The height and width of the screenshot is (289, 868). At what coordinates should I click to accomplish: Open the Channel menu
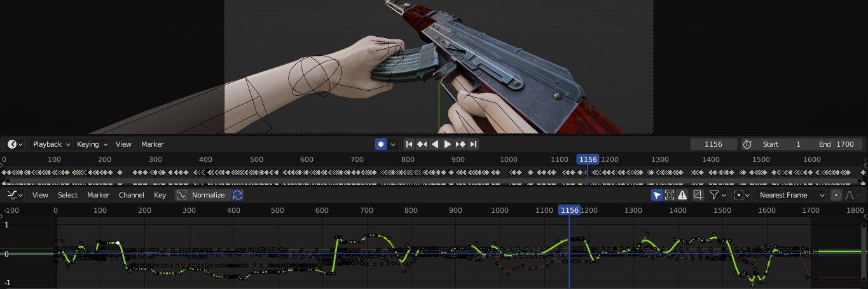132,195
